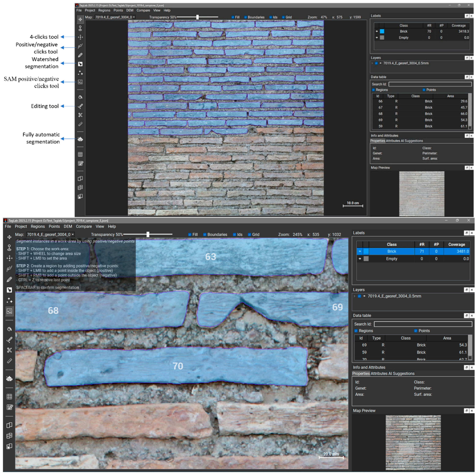Select the 4-clicks tool in the 47% zoom window
This screenshot has width=476, height=474.
pyautogui.click(x=80, y=37)
